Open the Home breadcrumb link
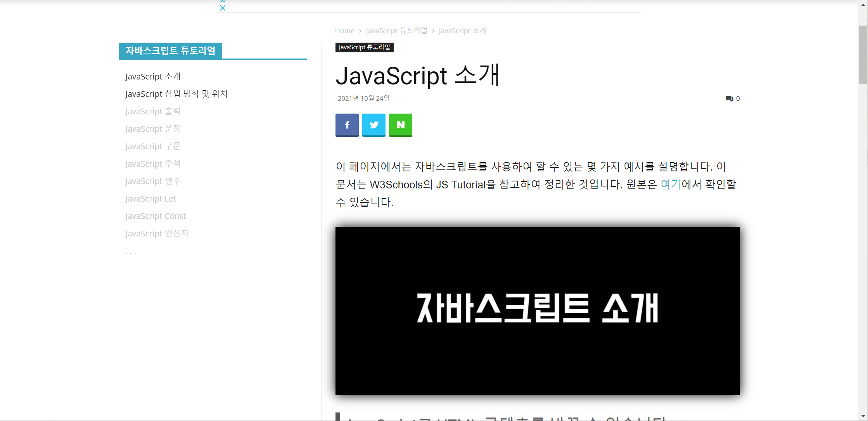Image resolution: width=868 pixels, height=421 pixels. pyautogui.click(x=344, y=31)
